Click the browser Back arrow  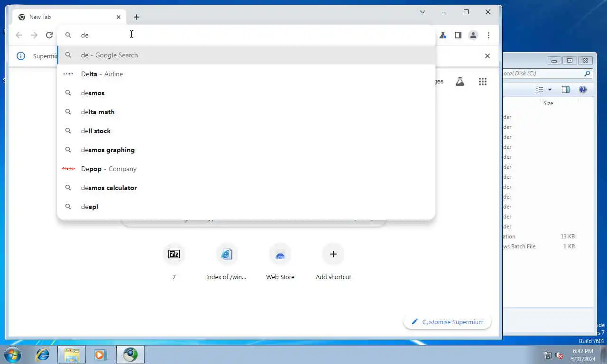click(x=19, y=35)
